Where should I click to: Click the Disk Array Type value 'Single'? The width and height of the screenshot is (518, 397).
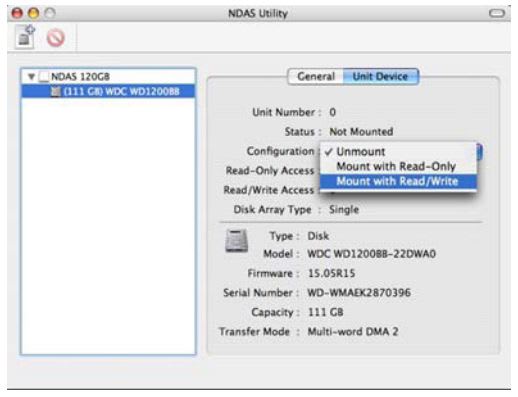(x=344, y=210)
